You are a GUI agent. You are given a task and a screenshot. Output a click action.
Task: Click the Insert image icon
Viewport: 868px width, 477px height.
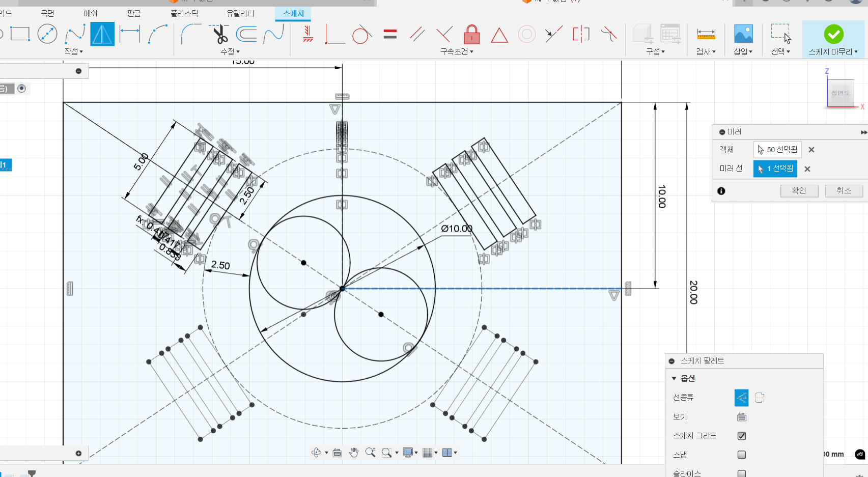[x=743, y=34]
